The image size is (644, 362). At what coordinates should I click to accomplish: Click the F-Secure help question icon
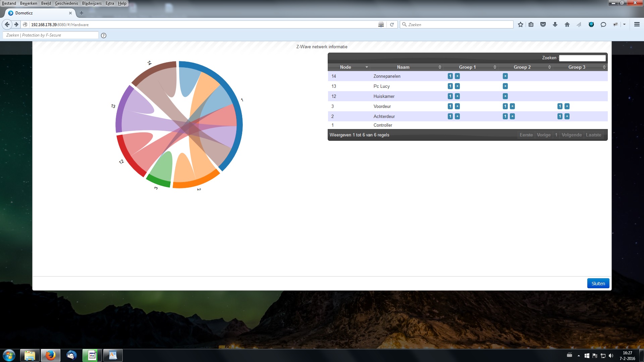point(104,36)
